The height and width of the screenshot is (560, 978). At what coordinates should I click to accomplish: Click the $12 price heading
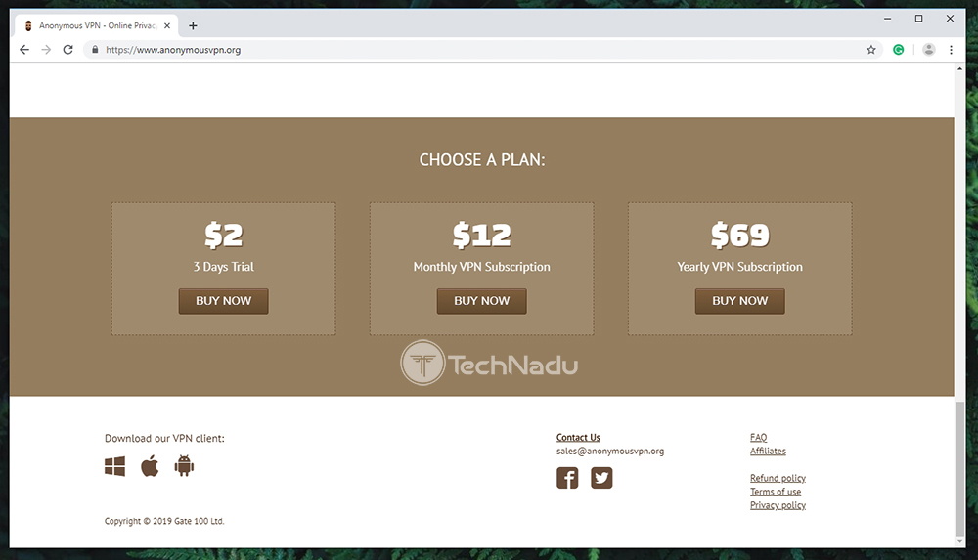[x=481, y=236]
